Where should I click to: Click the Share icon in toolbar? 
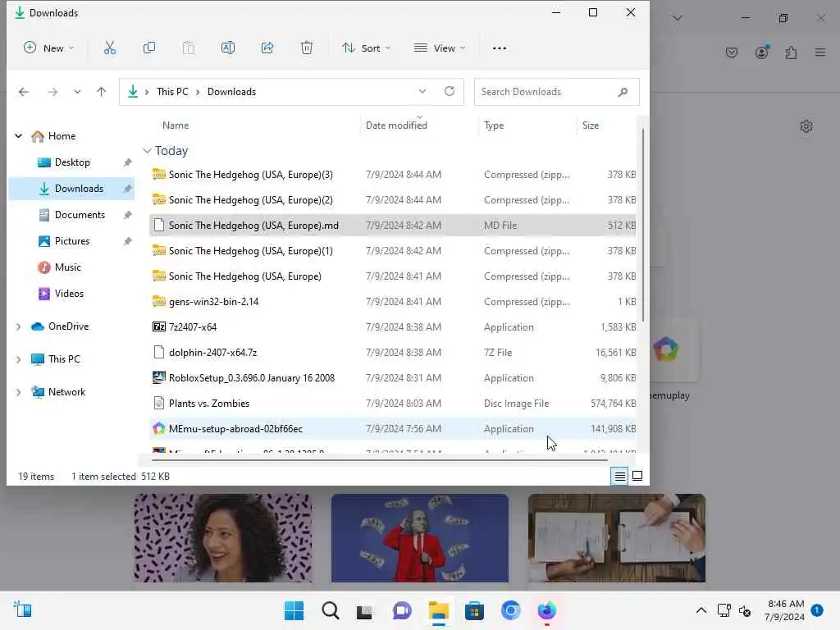267,48
